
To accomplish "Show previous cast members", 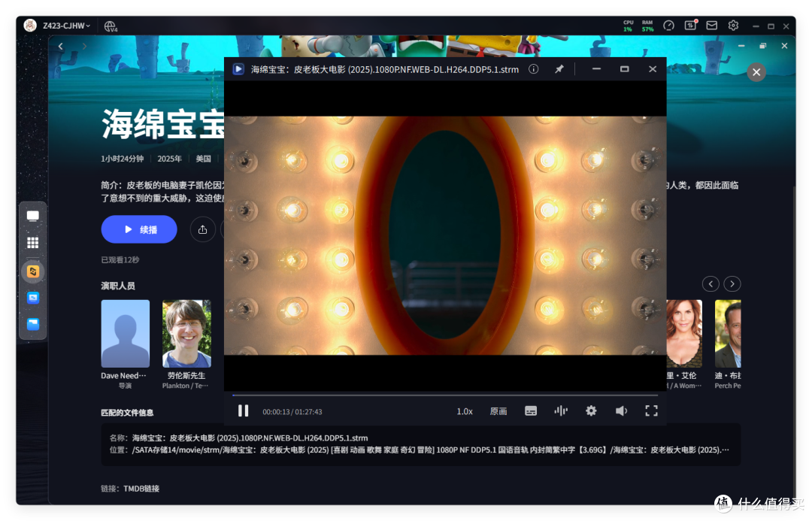I will click(x=710, y=283).
